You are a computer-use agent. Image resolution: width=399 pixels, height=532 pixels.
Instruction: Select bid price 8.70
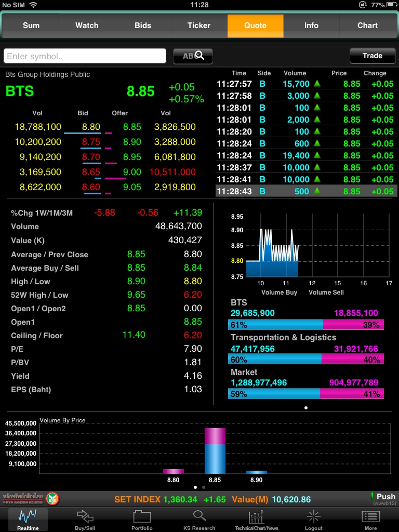[x=91, y=157]
